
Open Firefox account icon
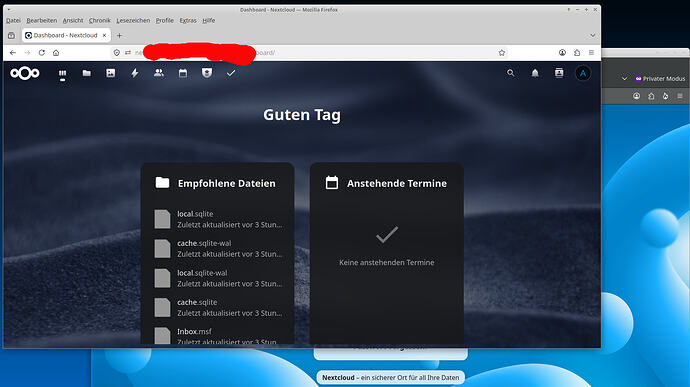562,53
